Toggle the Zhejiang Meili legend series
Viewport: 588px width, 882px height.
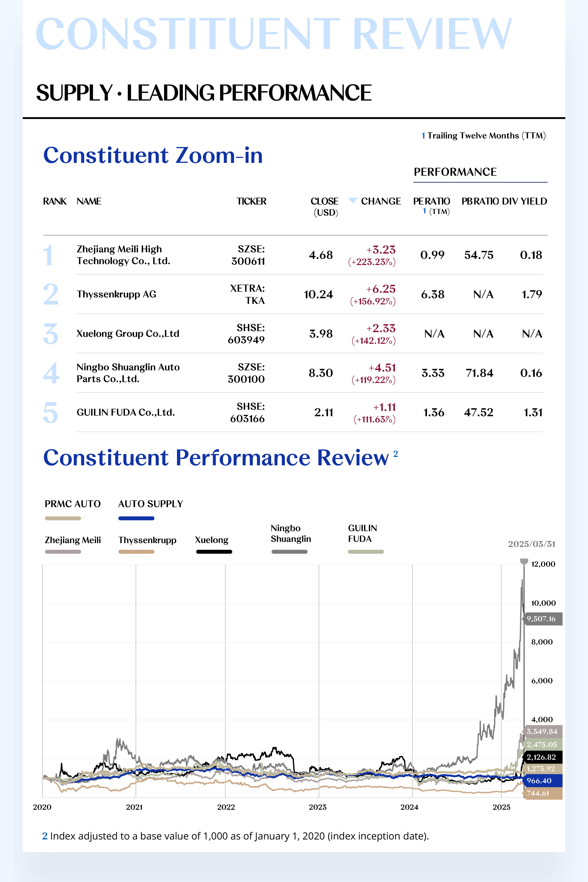(73, 544)
